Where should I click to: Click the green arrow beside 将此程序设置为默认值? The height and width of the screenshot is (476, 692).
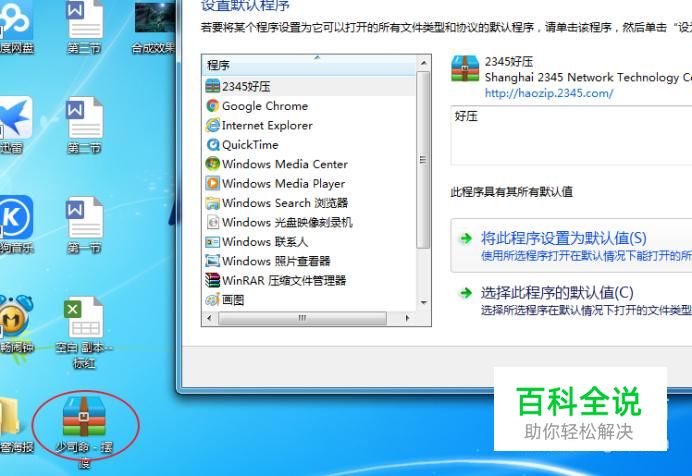click(466, 239)
